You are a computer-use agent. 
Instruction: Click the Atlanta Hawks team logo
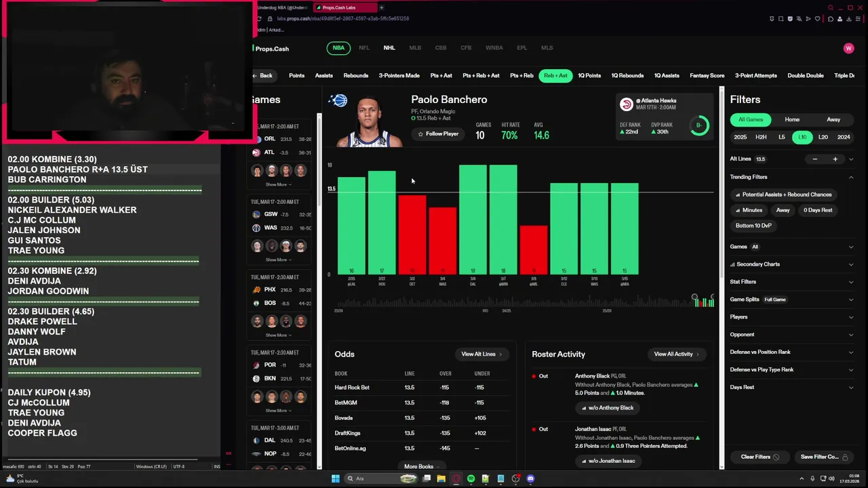[627, 104]
